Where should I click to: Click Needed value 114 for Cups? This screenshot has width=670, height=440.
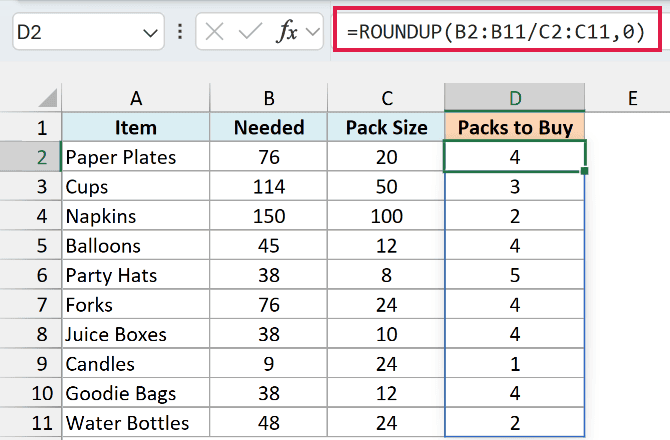pos(269,186)
